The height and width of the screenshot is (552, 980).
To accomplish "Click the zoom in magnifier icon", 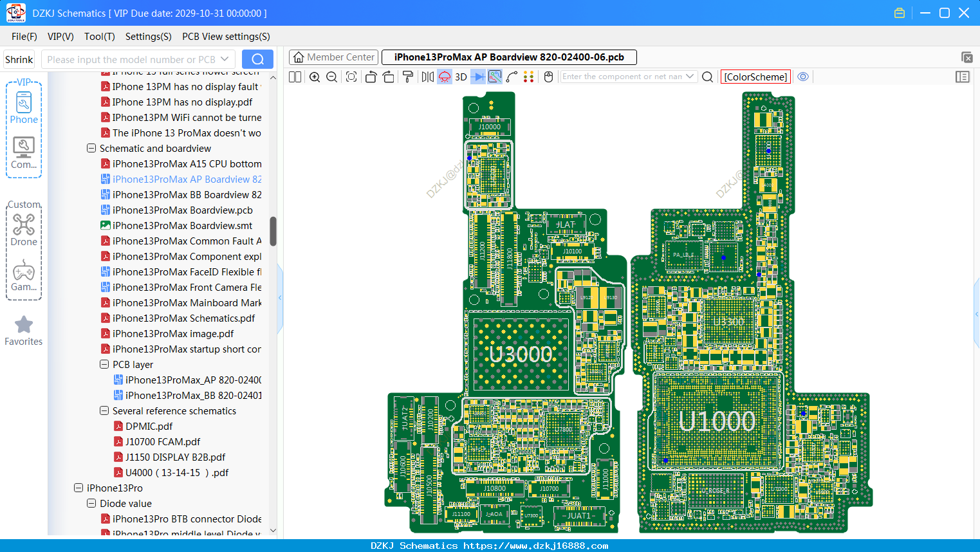I will coord(315,77).
